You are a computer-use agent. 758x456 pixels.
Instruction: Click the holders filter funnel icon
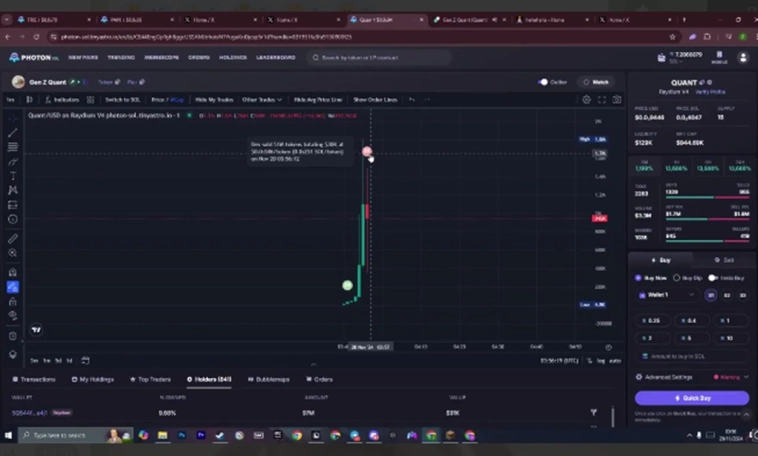pos(593,412)
